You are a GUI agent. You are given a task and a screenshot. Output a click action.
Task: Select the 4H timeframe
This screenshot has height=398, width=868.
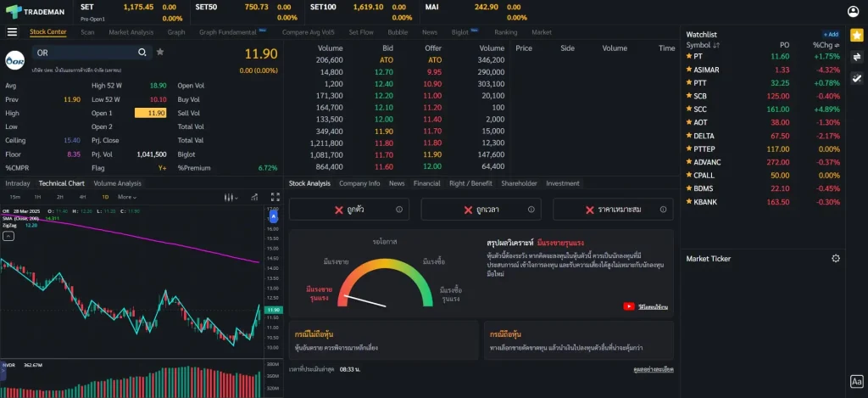(x=82, y=198)
